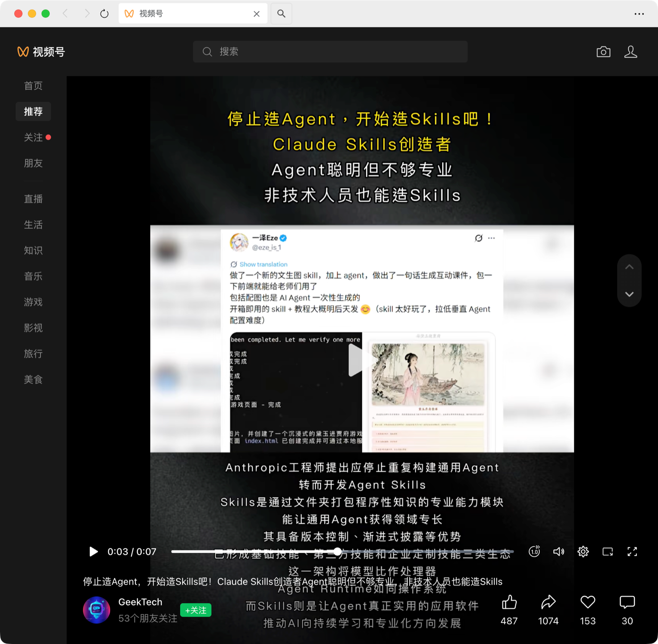
Task: Browse the 游戏 category
Action: 33,302
